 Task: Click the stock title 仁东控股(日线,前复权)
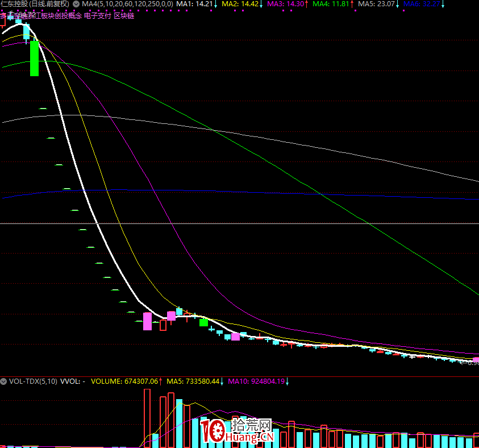[x=35, y=4]
